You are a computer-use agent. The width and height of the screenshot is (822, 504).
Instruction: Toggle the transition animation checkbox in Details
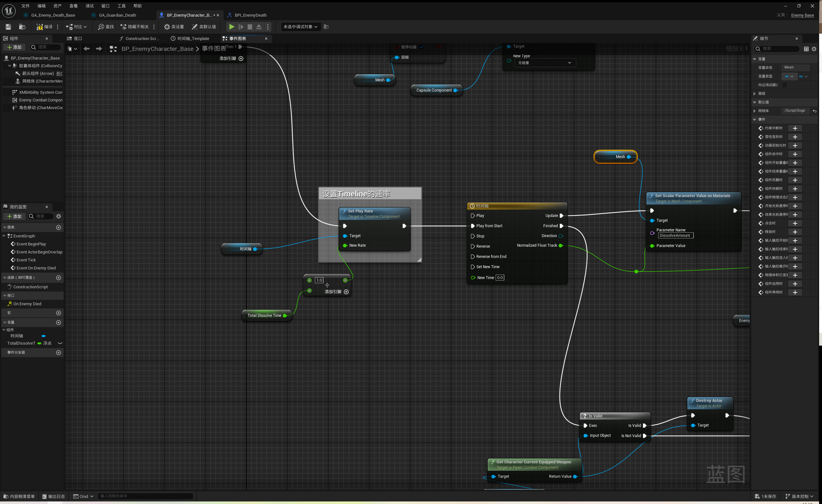click(784, 85)
